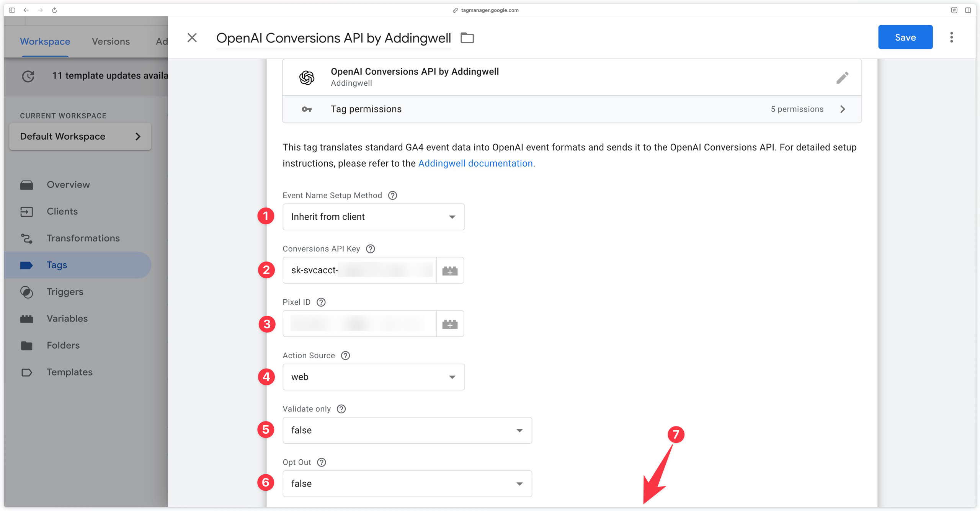Click the '5 permissions' text
This screenshot has height=511, width=980.
(797, 109)
